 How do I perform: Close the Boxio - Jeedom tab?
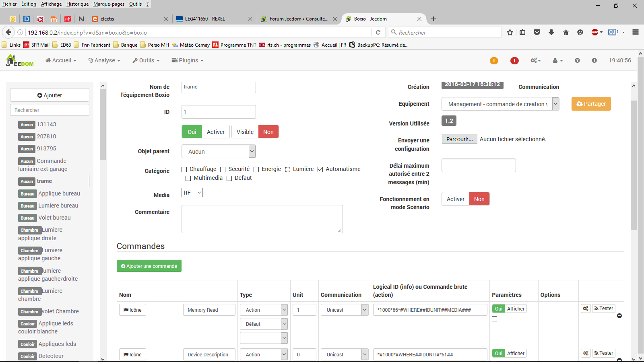[419, 19]
